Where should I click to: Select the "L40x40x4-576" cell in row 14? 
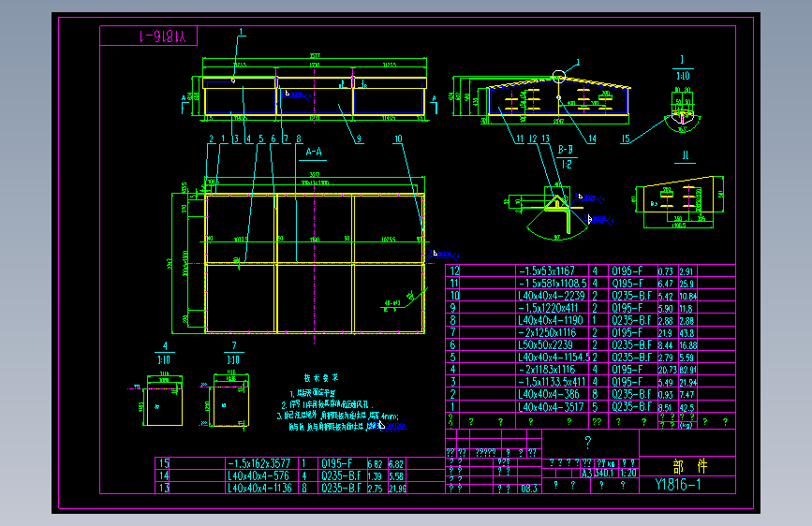coord(258,475)
